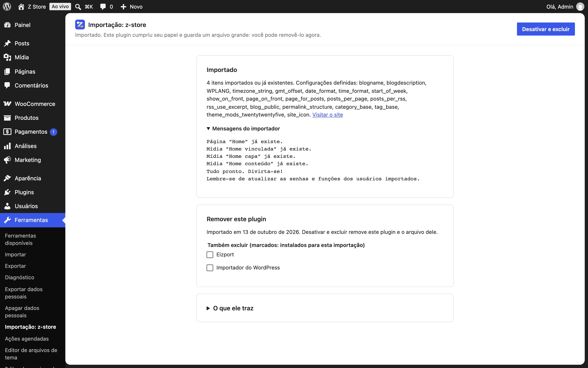Open the search command palette icon

(x=78, y=7)
